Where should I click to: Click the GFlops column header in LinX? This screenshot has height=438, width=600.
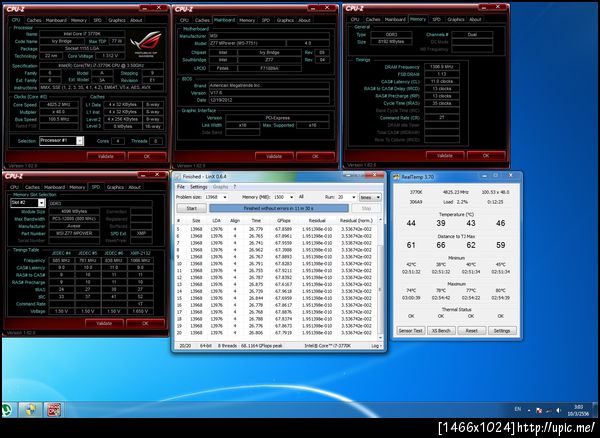point(284,220)
